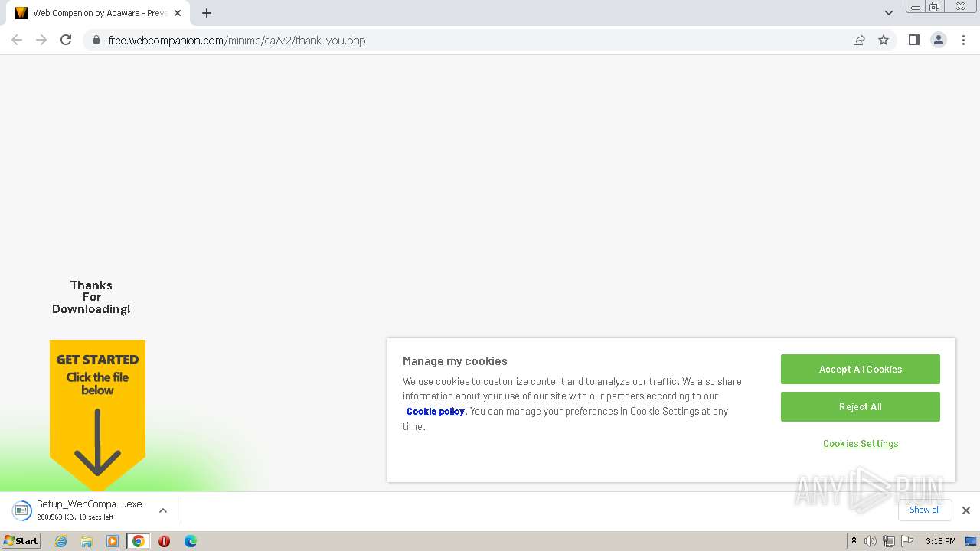980x551 pixels.
Task: Launch Microsoft Edge from the taskbar
Action: coord(190,541)
